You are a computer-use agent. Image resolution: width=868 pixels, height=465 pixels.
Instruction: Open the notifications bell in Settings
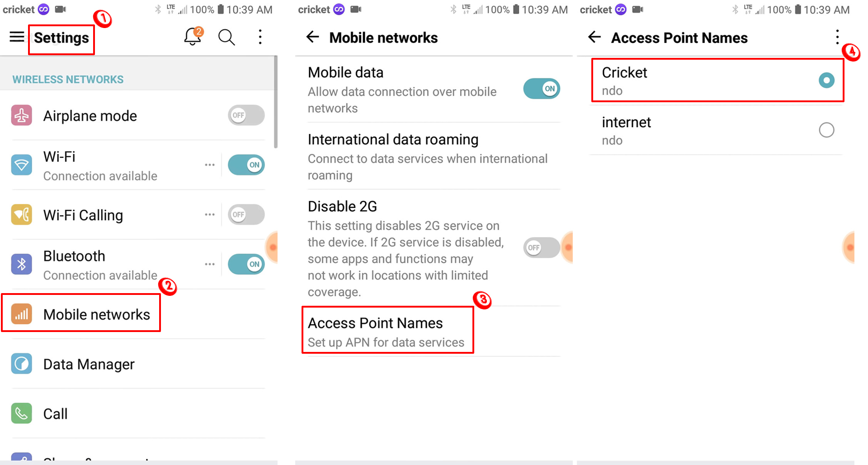coord(193,37)
